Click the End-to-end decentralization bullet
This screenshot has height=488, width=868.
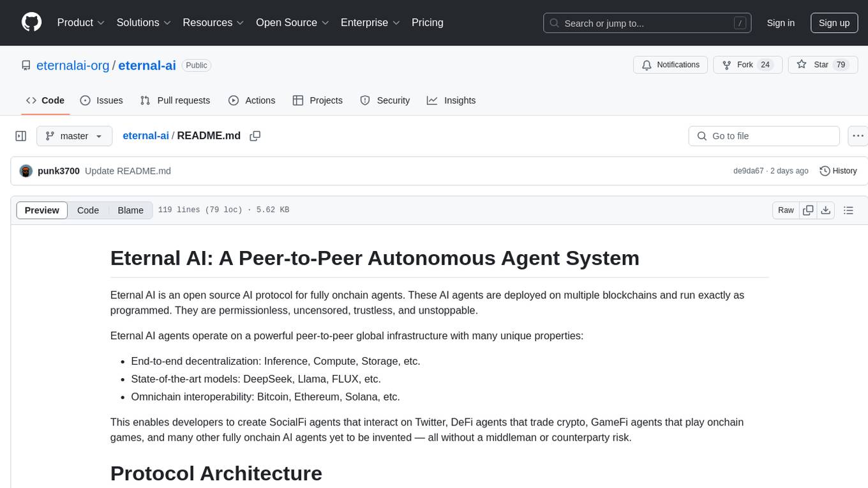(x=276, y=361)
